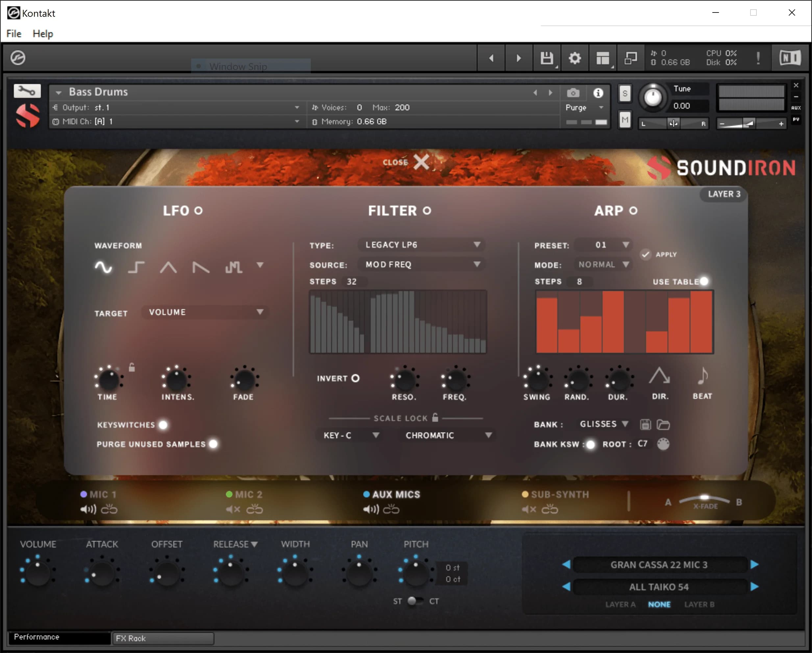Click the wrench edit instrument icon
The height and width of the screenshot is (653, 812).
point(27,90)
